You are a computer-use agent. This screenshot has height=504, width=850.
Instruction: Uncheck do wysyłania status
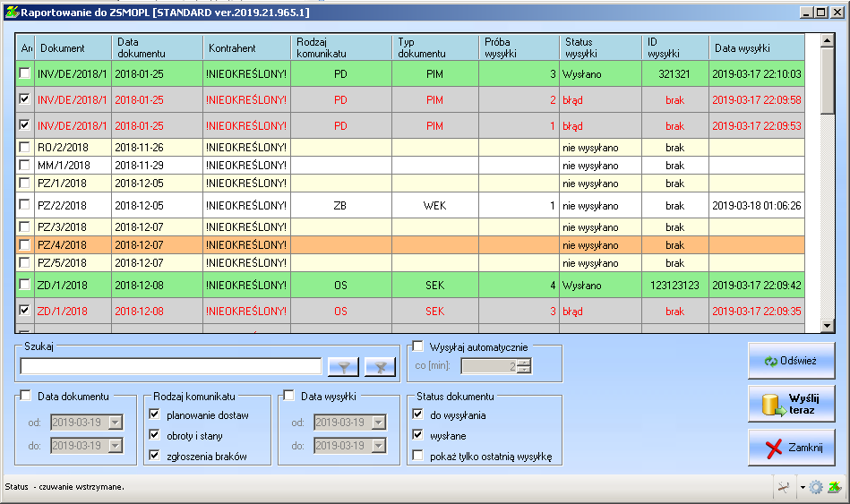coord(418,414)
